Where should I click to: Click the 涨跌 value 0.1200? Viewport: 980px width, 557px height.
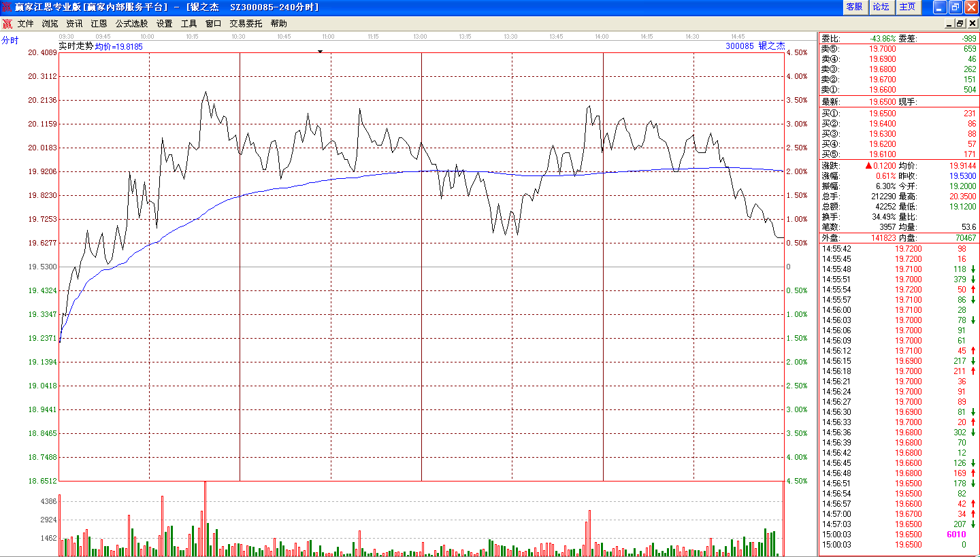[x=885, y=165]
